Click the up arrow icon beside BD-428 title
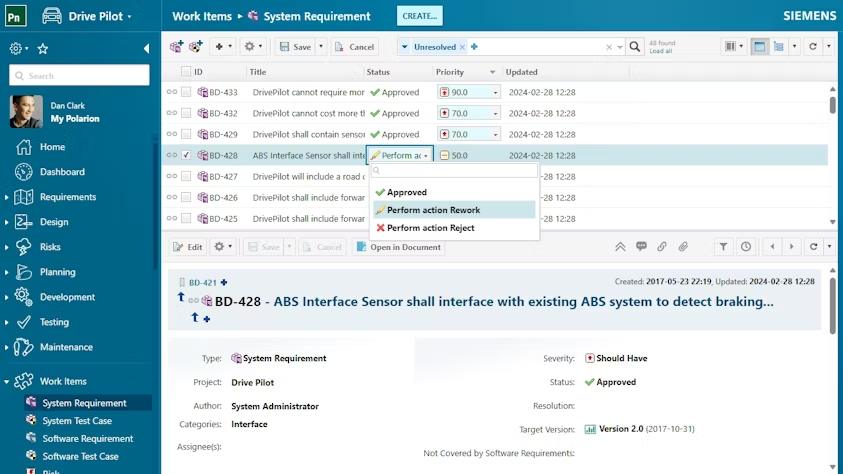843x474 pixels. click(x=181, y=297)
